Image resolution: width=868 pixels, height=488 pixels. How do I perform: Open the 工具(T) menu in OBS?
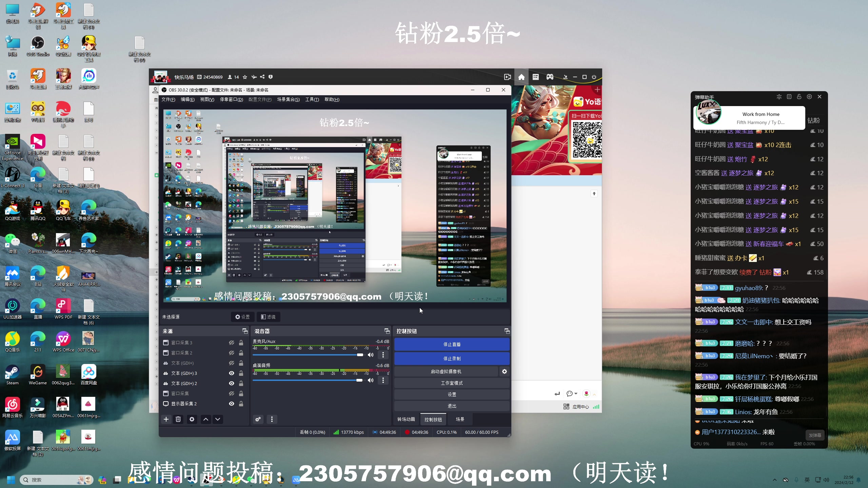(x=312, y=99)
